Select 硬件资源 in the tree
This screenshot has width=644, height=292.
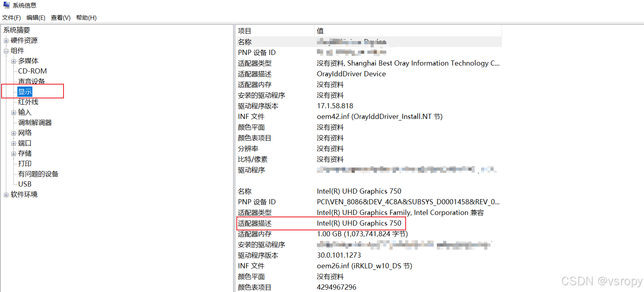24,40
